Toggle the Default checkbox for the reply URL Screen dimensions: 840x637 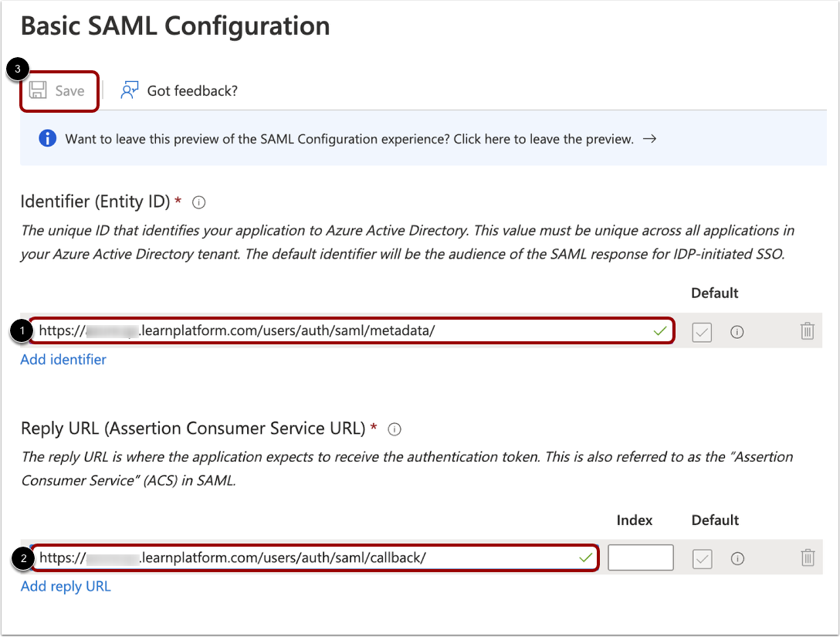click(x=702, y=558)
